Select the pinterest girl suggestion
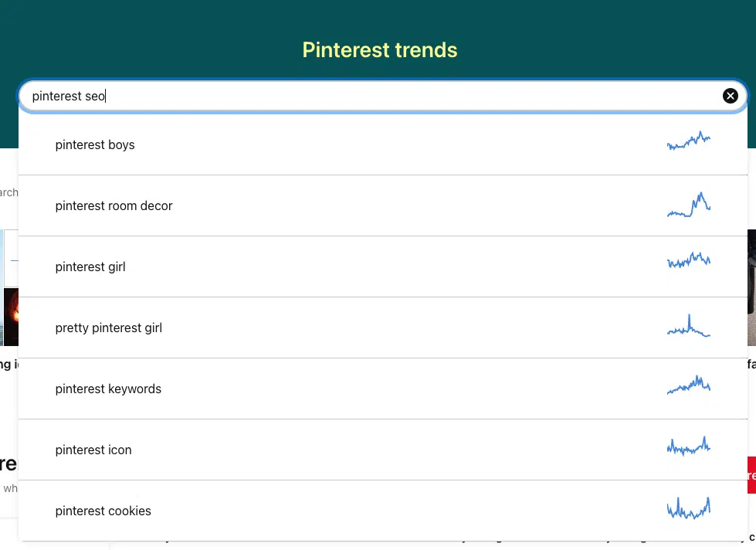Viewport: 756px width, 550px height. coord(383,267)
